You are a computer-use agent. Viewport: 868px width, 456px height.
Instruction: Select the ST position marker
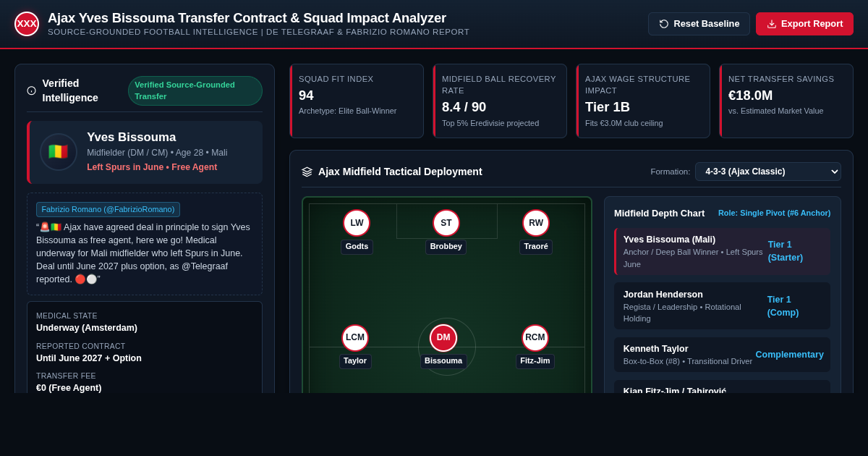tap(446, 223)
